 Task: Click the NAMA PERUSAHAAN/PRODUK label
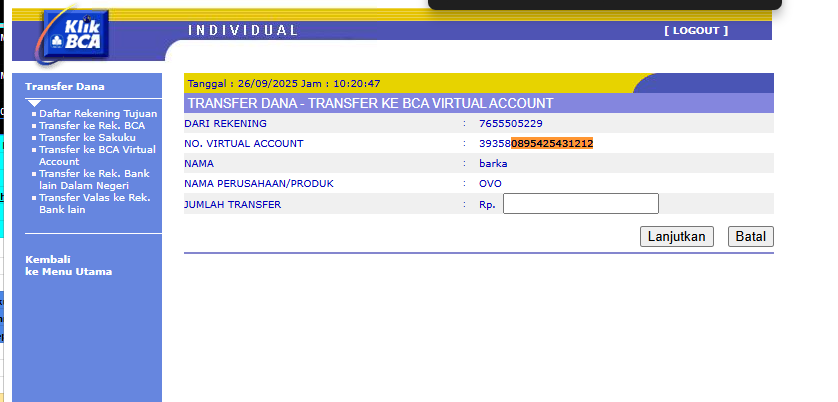point(259,184)
